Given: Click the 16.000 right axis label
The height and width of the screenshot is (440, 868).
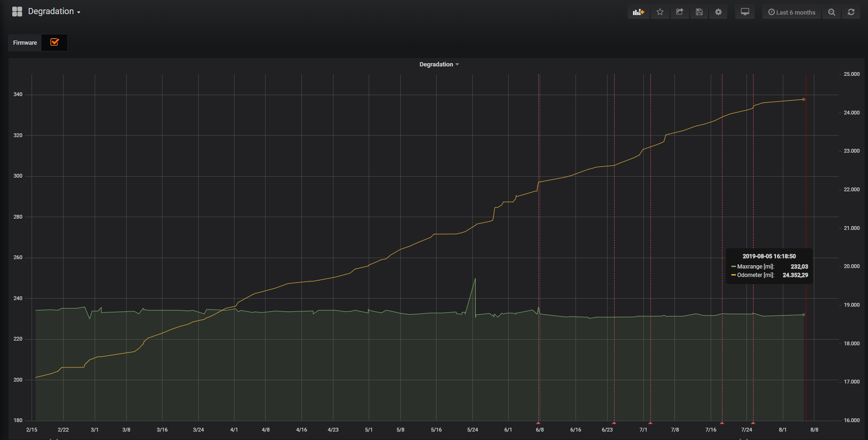Looking at the screenshot, I should [852, 420].
